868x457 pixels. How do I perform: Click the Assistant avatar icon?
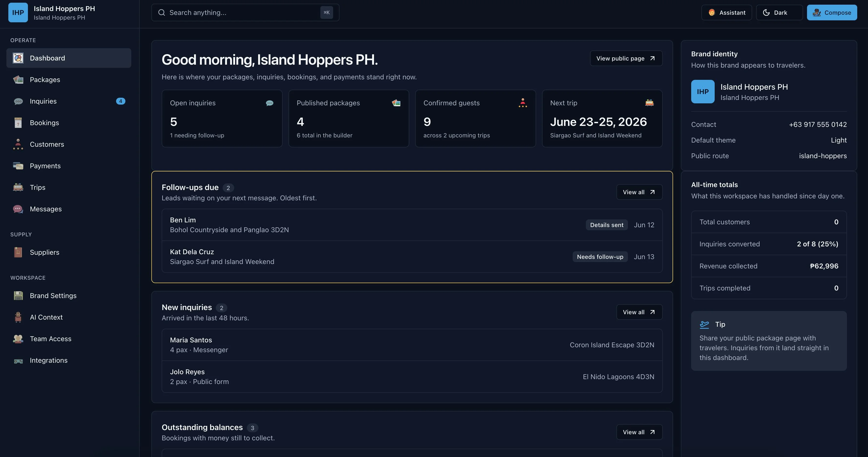coord(712,12)
